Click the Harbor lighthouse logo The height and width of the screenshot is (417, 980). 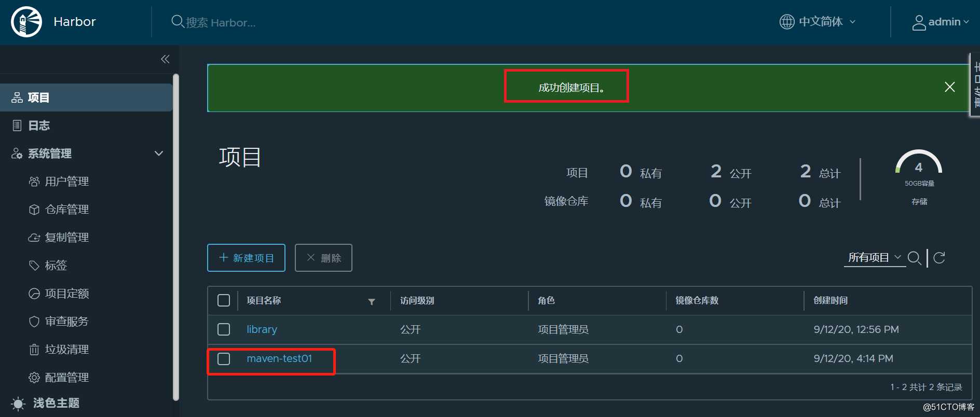point(26,22)
